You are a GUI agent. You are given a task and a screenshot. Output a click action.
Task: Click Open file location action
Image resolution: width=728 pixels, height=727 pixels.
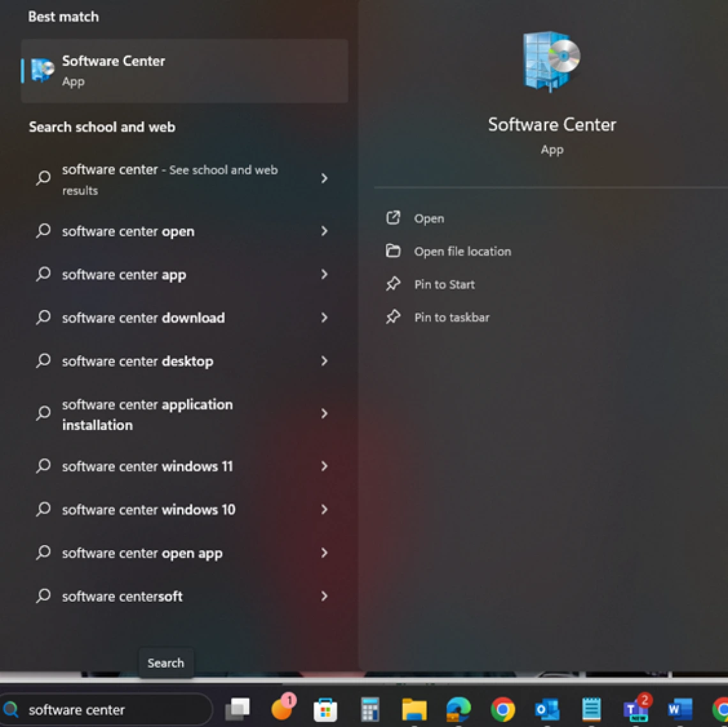(x=462, y=251)
